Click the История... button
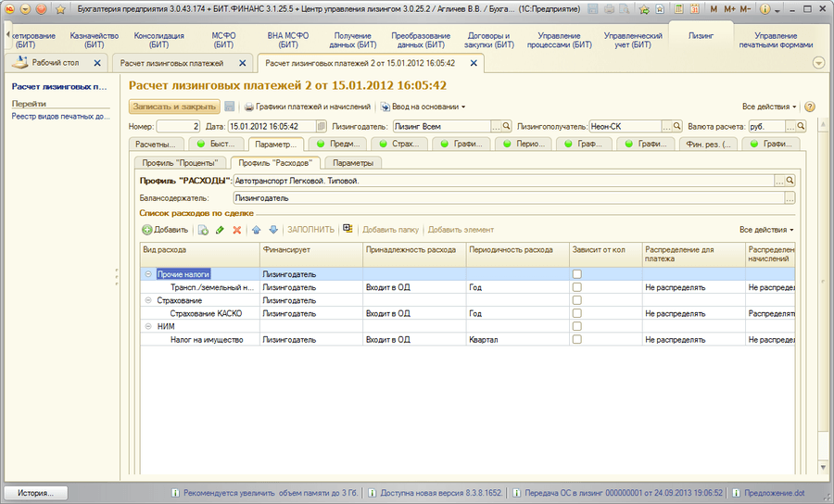 coord(35,493)
